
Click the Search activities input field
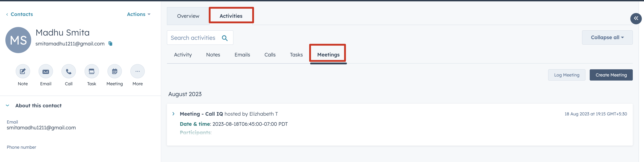point(193,38)
